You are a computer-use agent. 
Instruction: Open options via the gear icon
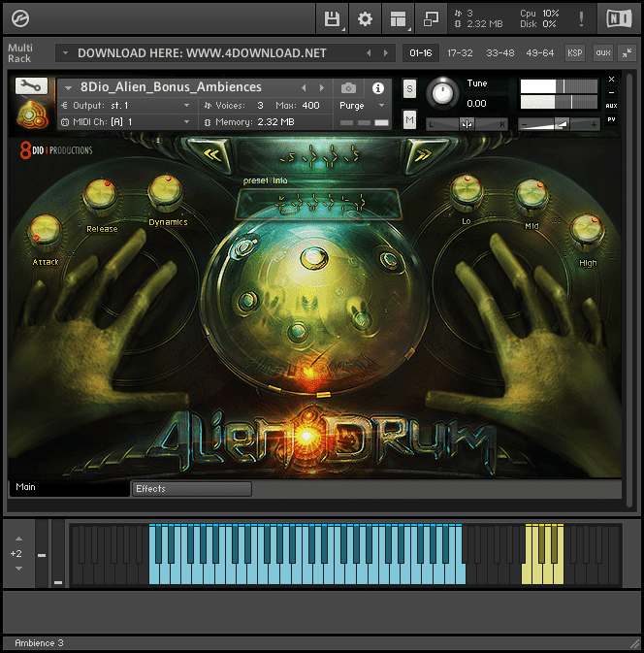coord(365,18)
